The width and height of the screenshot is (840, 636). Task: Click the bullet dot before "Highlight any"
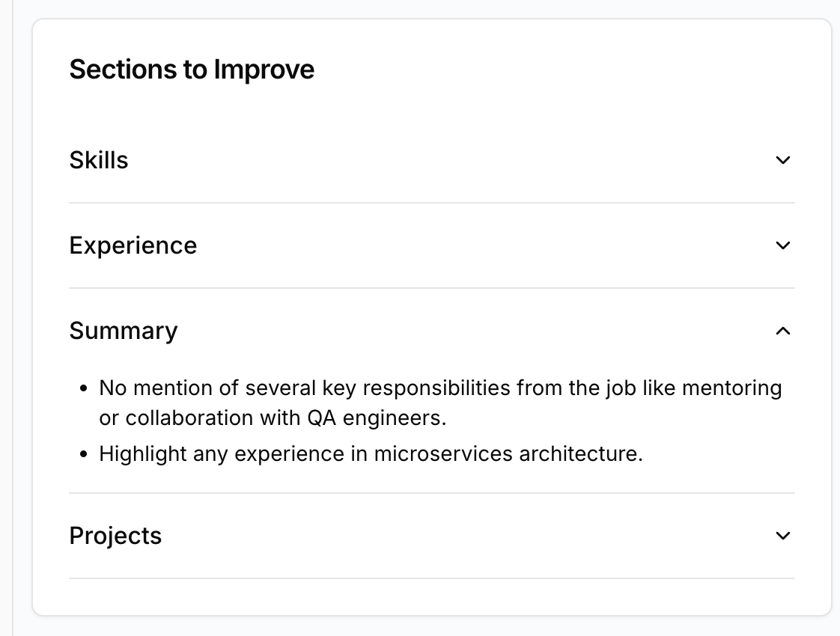(x=84, y=454)
